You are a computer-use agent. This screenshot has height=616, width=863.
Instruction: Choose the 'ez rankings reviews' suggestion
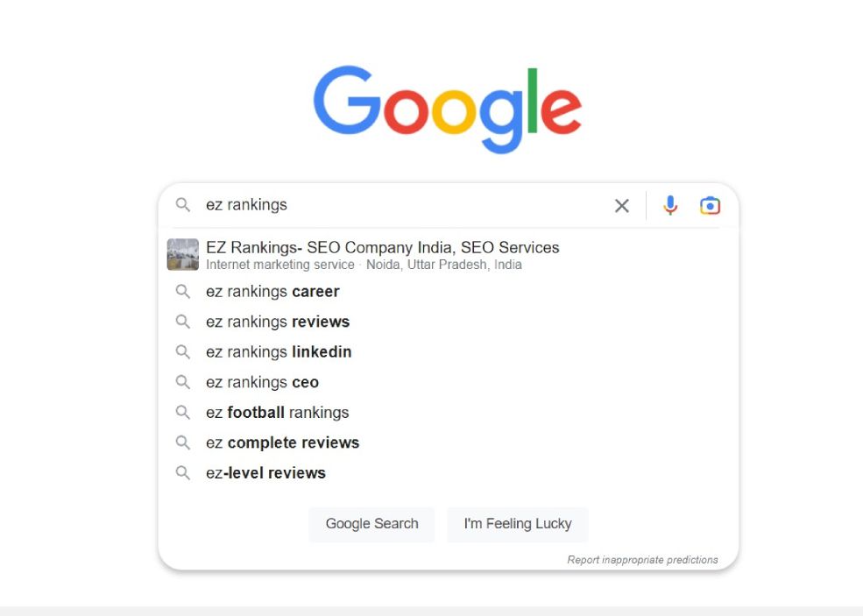(278, 322)
